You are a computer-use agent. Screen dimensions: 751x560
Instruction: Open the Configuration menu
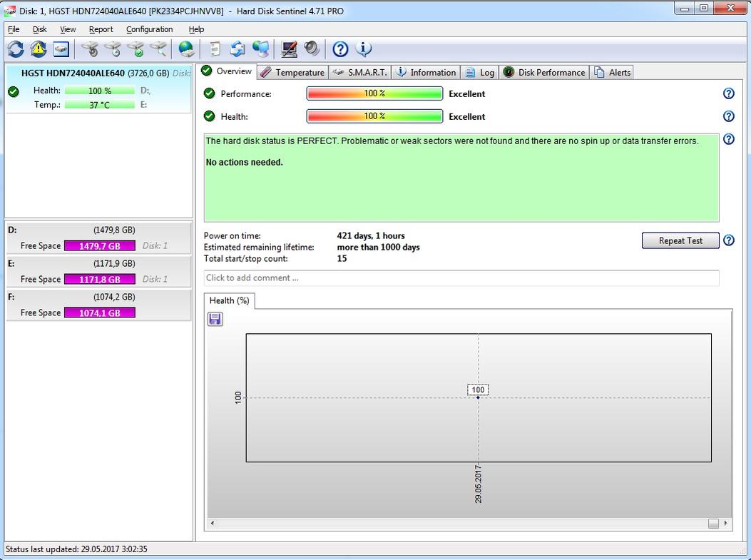150,29
